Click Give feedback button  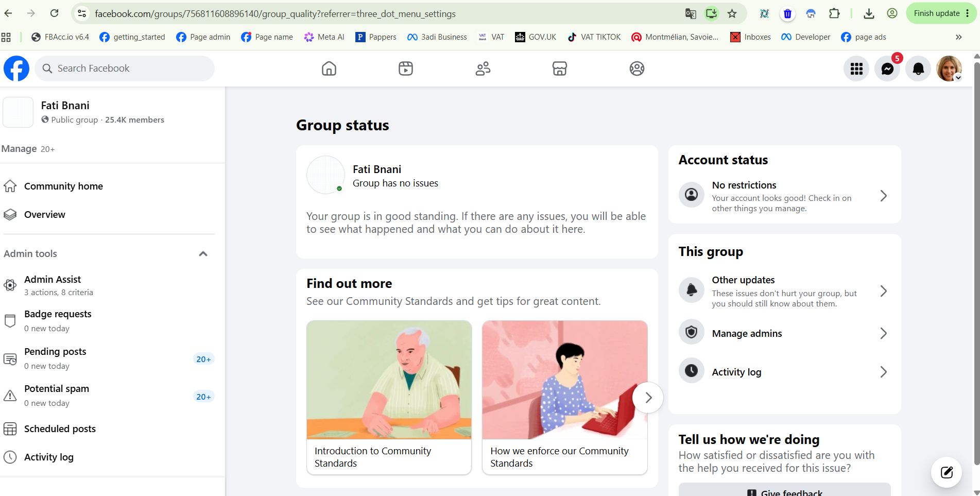(784, 490)
